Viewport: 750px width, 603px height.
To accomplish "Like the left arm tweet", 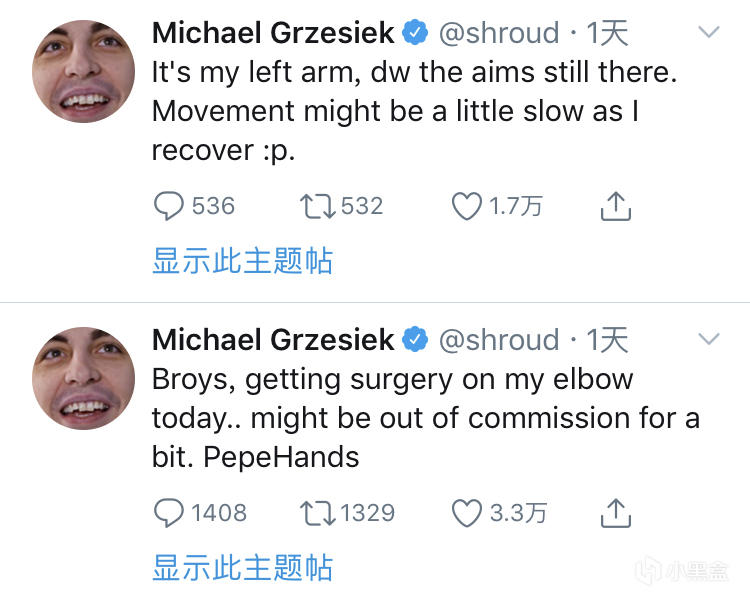I will 466,206.
